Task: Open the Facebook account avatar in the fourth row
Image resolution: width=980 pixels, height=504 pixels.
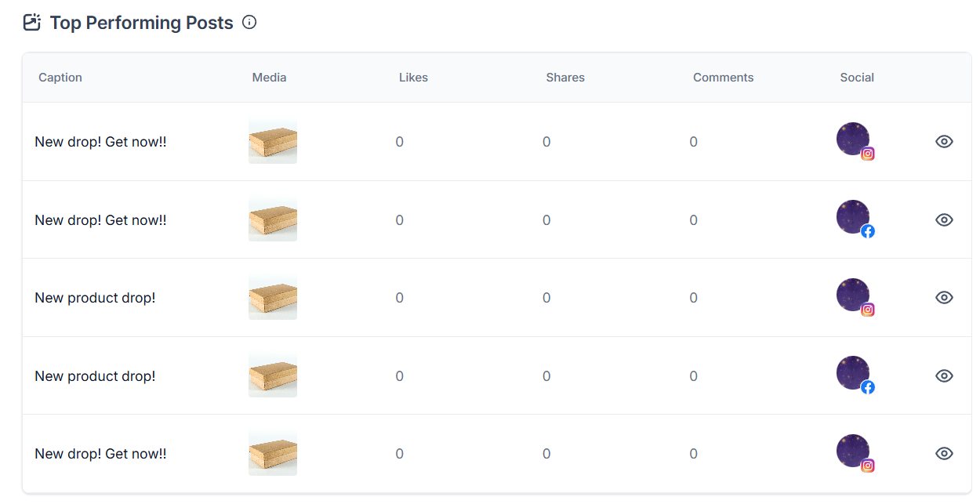Action: click(853, 373)
